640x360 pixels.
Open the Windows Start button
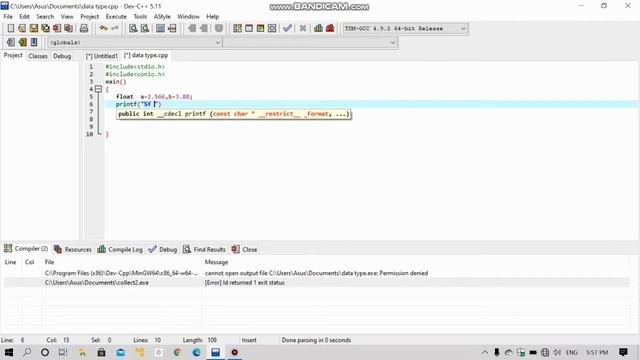8,352
